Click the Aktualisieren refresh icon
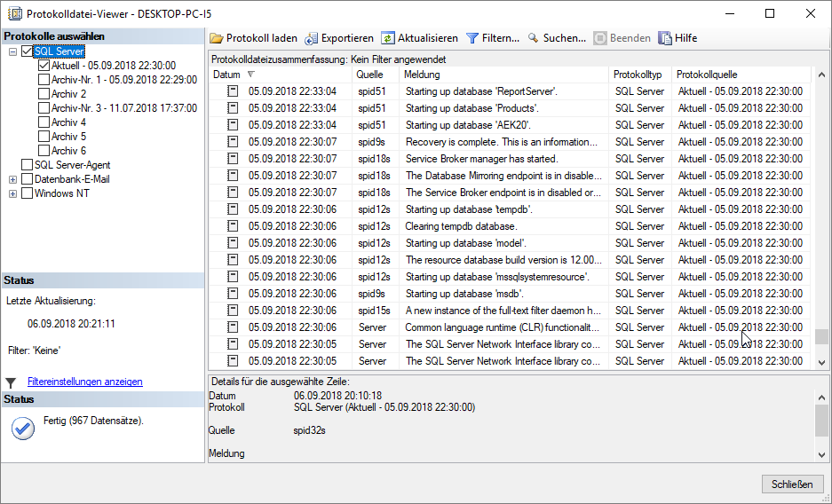The width and height of the screenshot is (832, 504). [x=388, y=38]
